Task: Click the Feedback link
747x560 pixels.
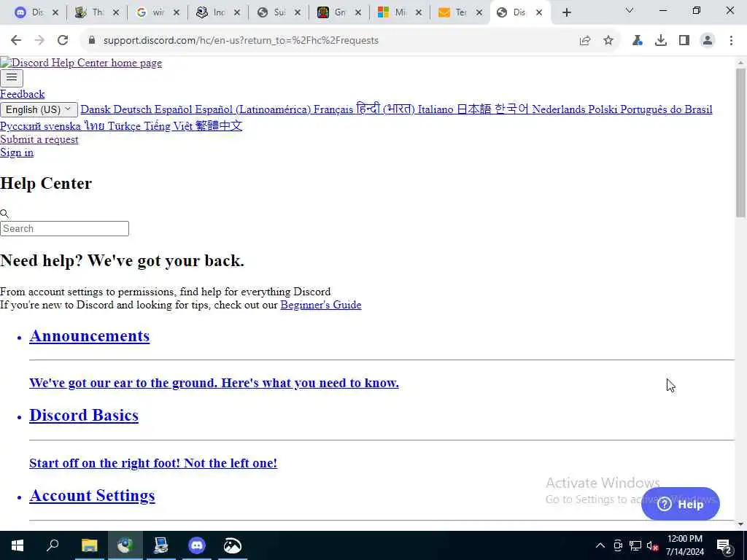Action: 23,94
